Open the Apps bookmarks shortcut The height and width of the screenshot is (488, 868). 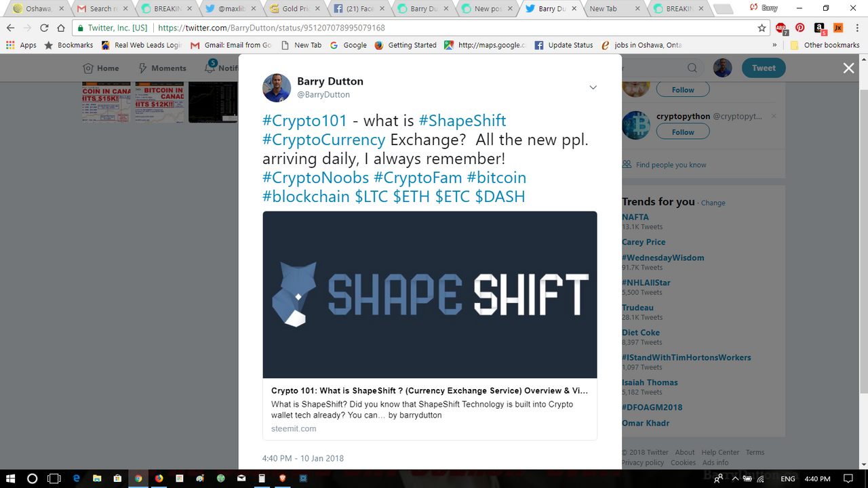pyautogui.click(x=21, y=45)
